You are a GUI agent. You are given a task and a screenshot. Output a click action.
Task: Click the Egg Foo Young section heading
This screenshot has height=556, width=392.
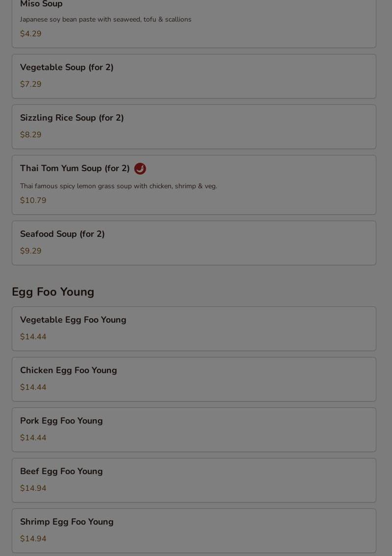(x=53, y=292)
